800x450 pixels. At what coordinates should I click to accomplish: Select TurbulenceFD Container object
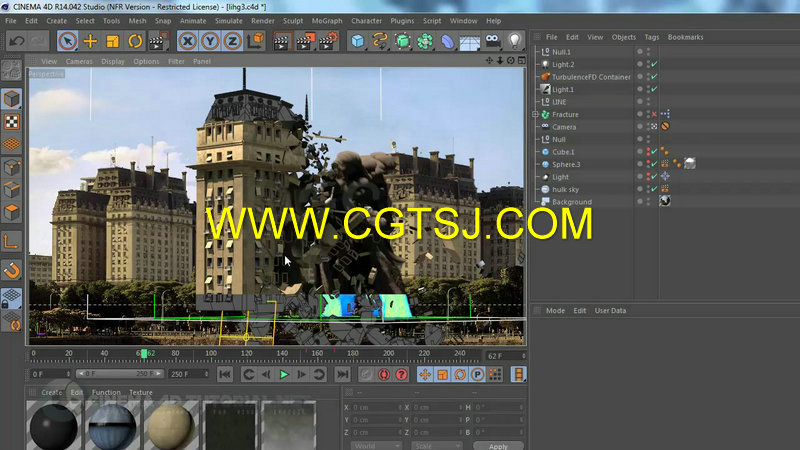pos(591,77)
